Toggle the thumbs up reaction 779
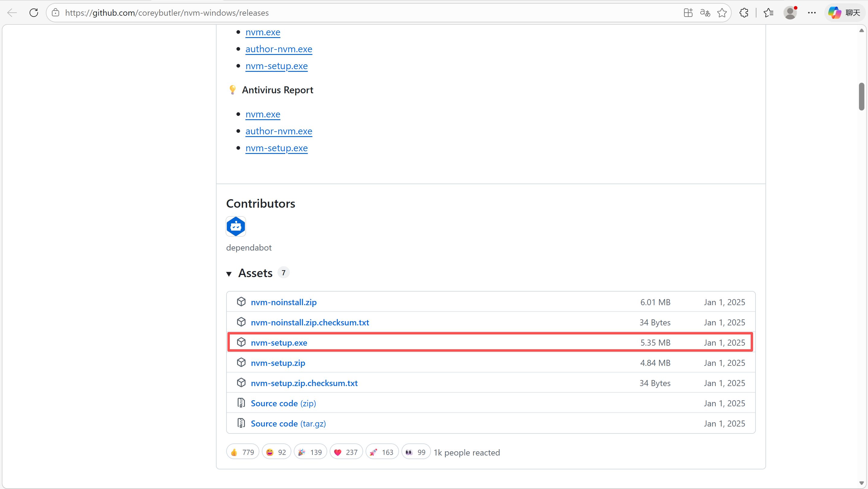 click(x=242, y=452)
